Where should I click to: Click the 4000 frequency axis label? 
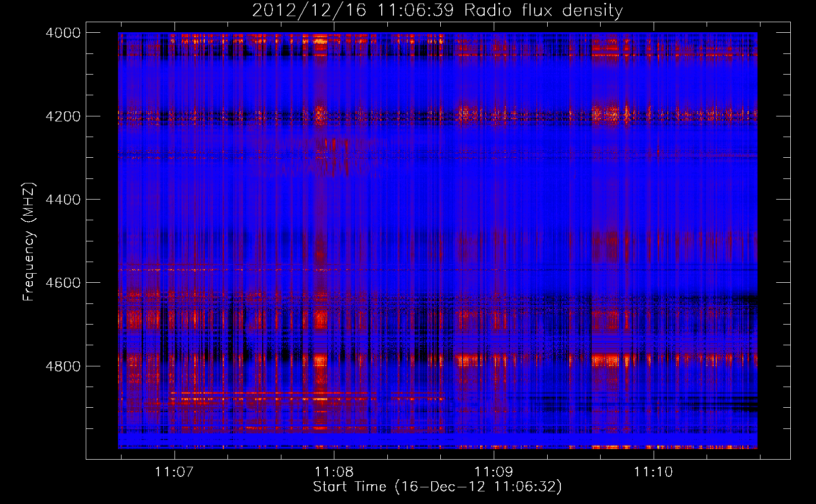pyautogui.click(x=63, y=33)
